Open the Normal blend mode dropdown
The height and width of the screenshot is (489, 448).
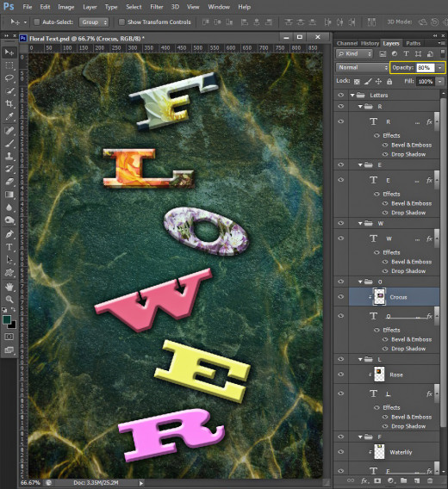click(x=362, y=67)
